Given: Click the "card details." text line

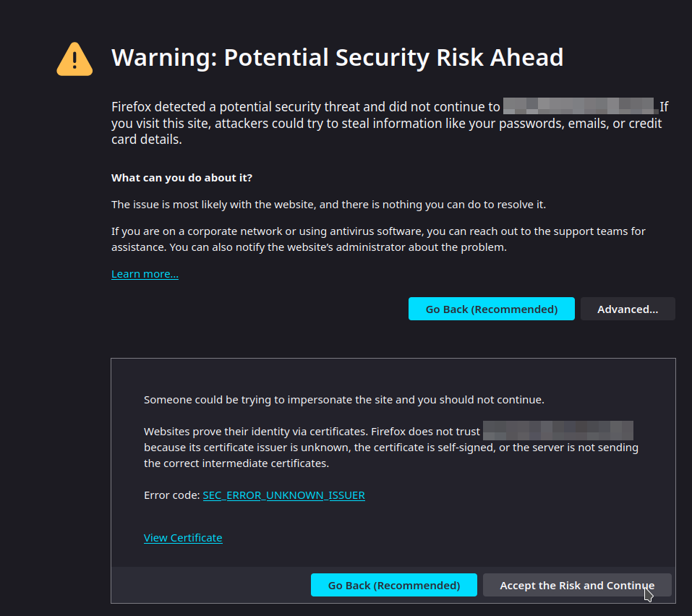Looking at the screenshot, I should pyautogui.click(x=147, y=139).
